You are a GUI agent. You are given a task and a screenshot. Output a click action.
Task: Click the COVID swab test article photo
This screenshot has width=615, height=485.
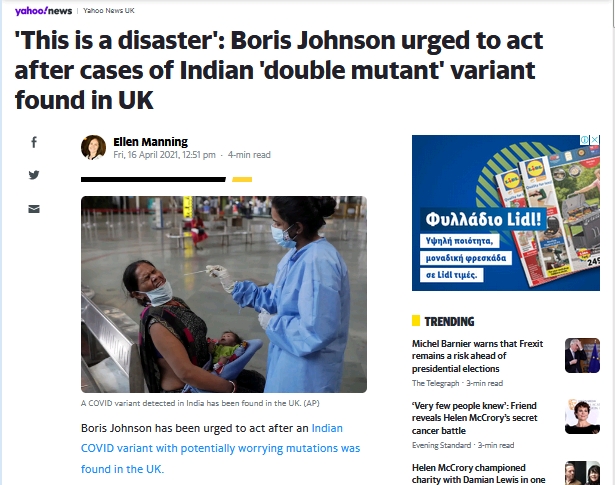(x=224, y=294)
